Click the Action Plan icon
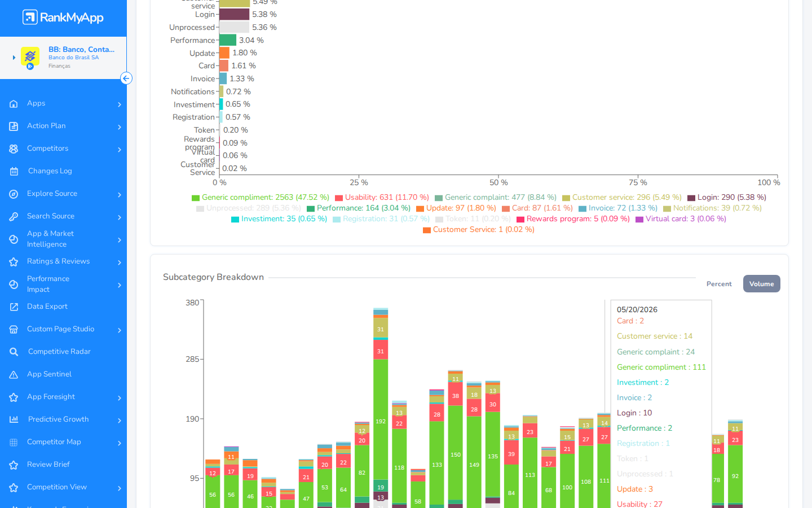Screen dimensions: 812x508 click(14, 126)
